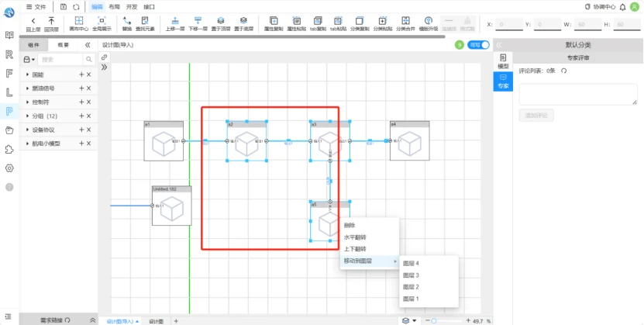Click the refresh icon in top bar

point(76,7)
